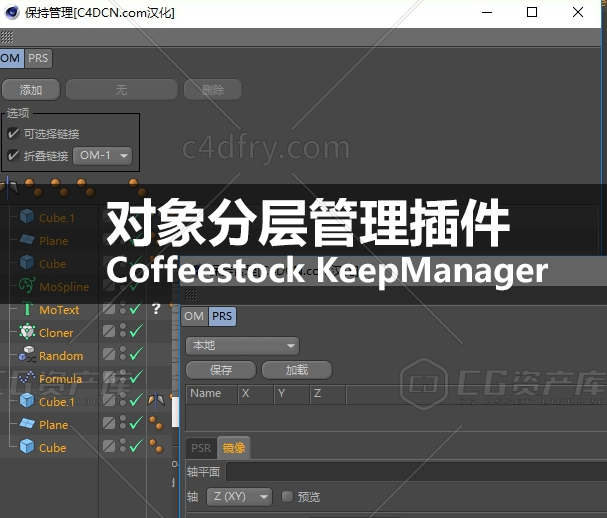607x518 pixels.
Task: Click the Random effector icon
Action: pos(27,355)
